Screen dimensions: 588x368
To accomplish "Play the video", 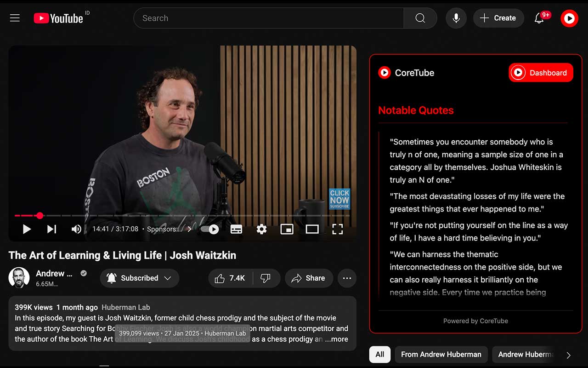I will 27,229.
